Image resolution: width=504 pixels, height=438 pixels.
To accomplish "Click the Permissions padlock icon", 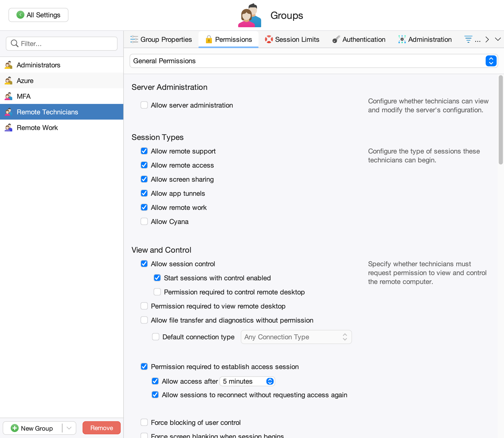I will (209, 39).
